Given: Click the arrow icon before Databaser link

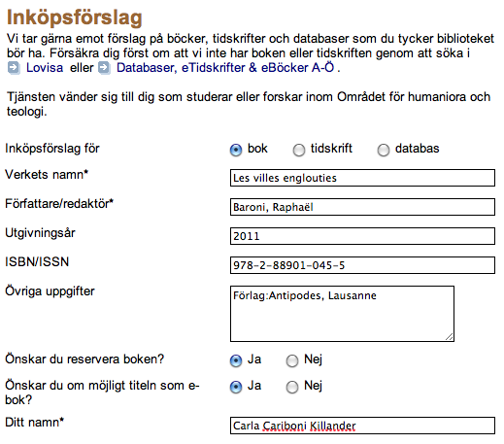Looking at the screenshot, I should pos(104,68).
